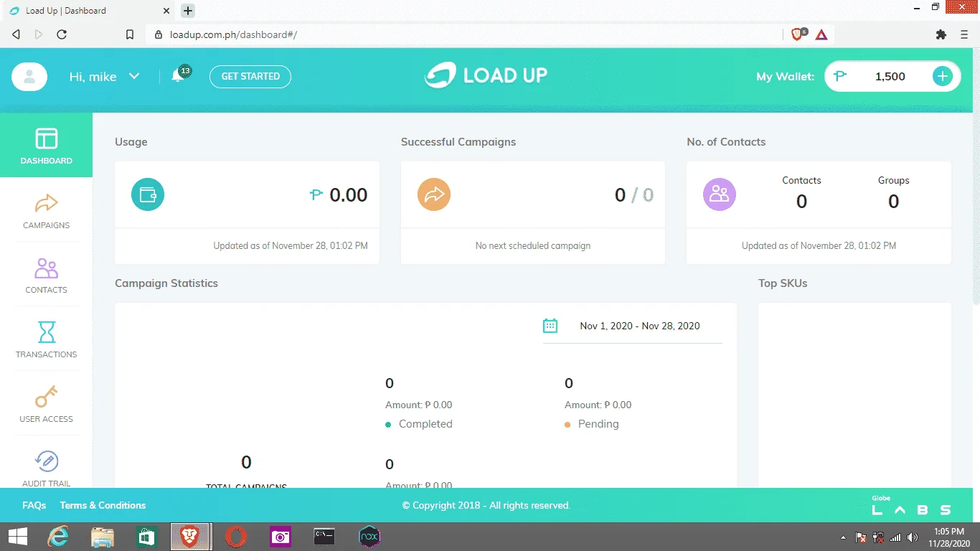
Task: Click the Load Up logo
Action: click(x=486, y=75)
